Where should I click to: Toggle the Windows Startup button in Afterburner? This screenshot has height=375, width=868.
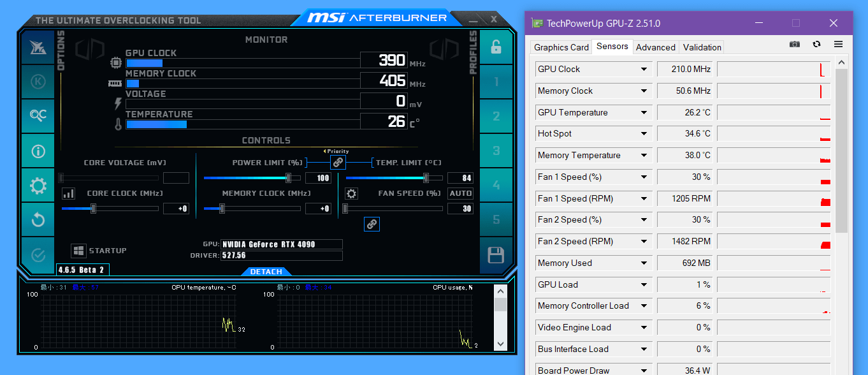(x=78, y=251)
